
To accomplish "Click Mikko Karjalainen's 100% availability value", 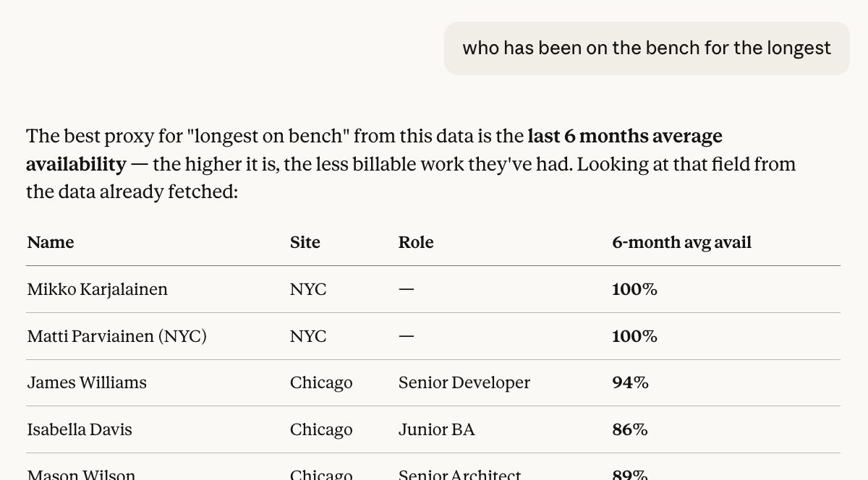I will pos(634,289).
